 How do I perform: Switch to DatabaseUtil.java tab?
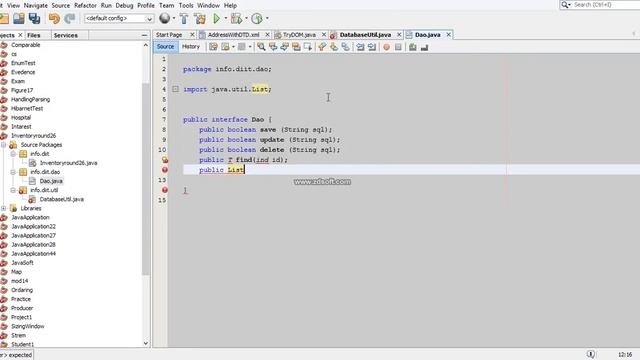click(365, 35)
